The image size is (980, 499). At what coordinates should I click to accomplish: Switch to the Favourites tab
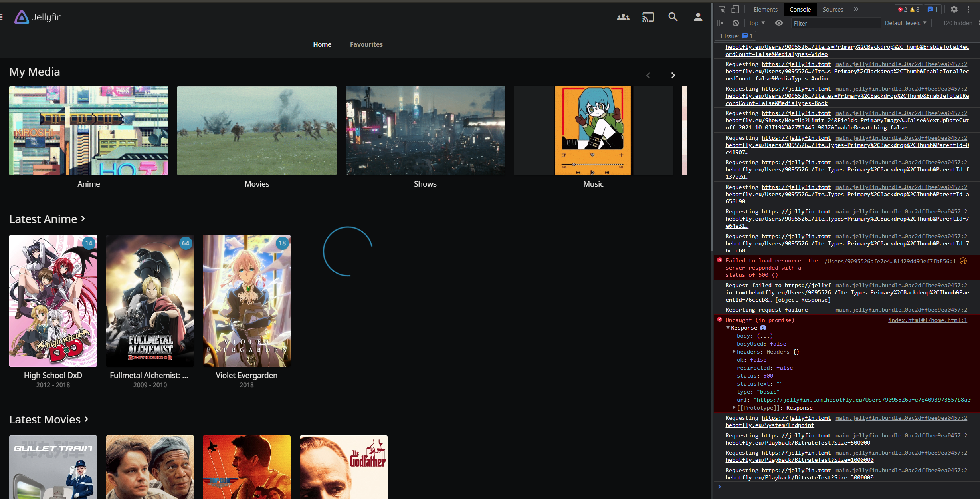366,44
